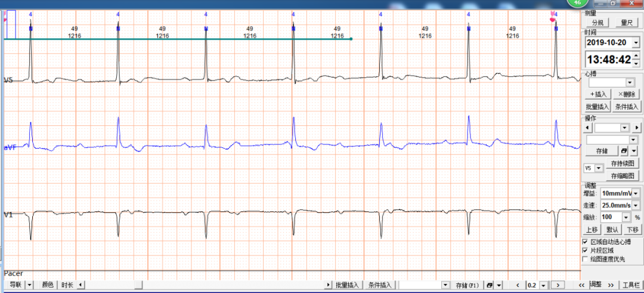
Task: Toggle 片段区域 checkbox
Action: pyautogui.click(x=586, y=250)
